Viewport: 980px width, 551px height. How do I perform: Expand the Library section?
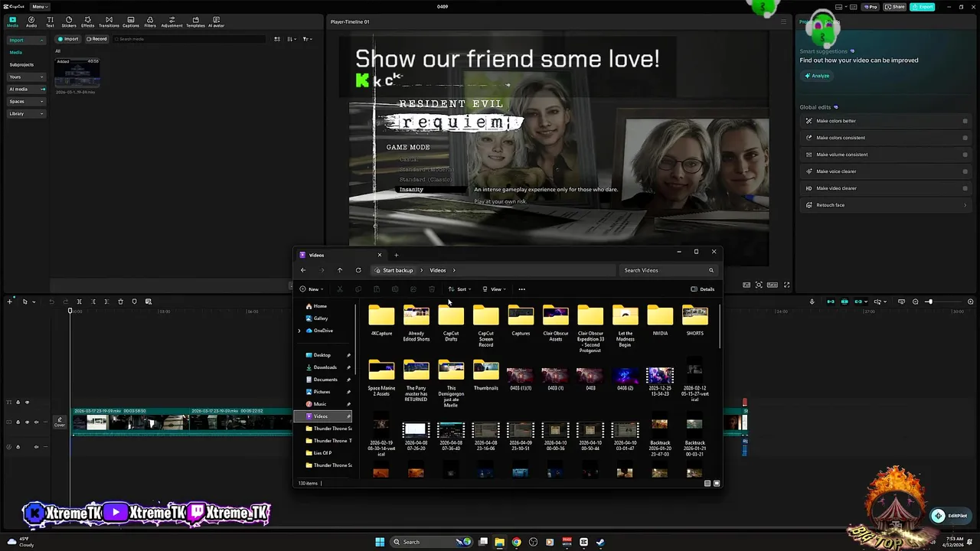pyautogui.click(x=25, y=113)
